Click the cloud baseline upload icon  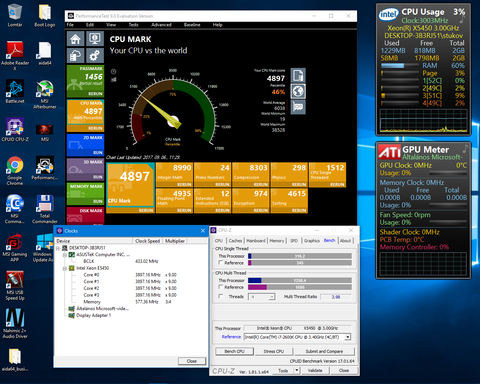(75, 56)
